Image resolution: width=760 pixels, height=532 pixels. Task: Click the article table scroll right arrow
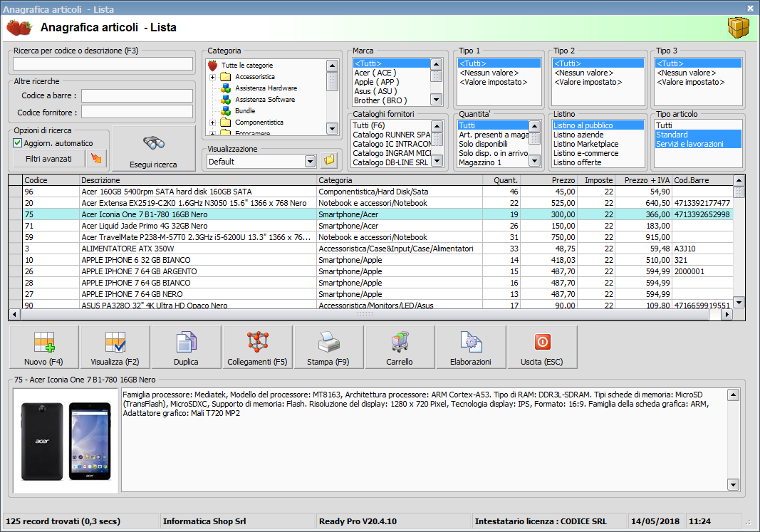point(727,315)
